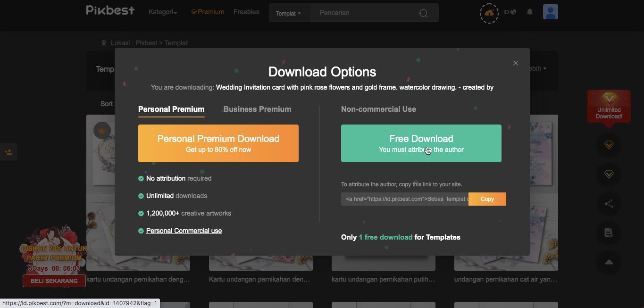Screen dimensions: 644x308
Task: Click the location pin breadcrumb icon
Action: (x=104, y=43)
